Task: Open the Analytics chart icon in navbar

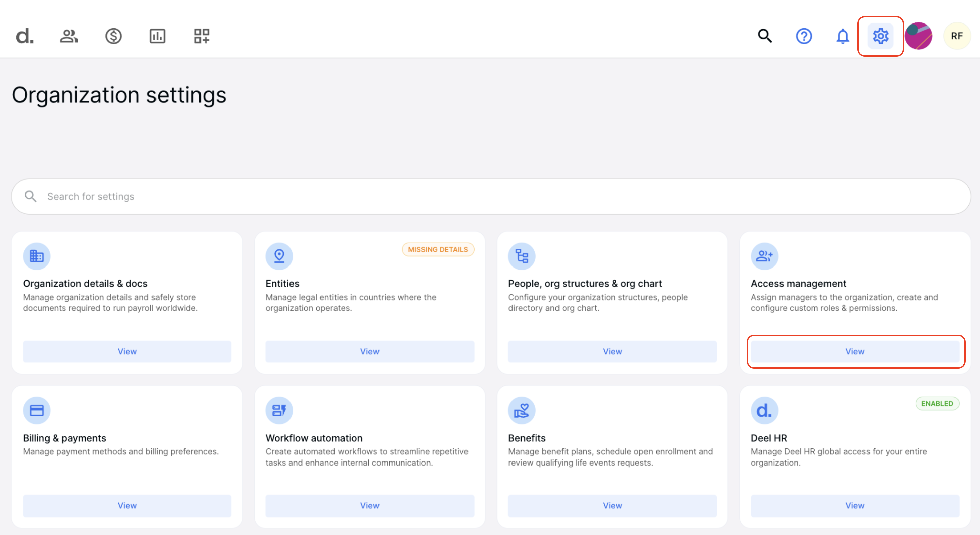Action: (x=157, y=36)
